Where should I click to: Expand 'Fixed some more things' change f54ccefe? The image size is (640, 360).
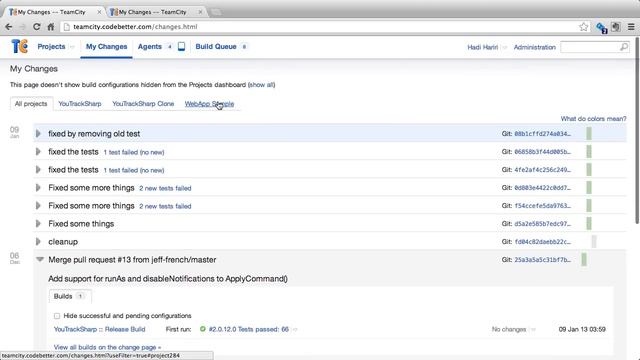click(x=38, y=205)
